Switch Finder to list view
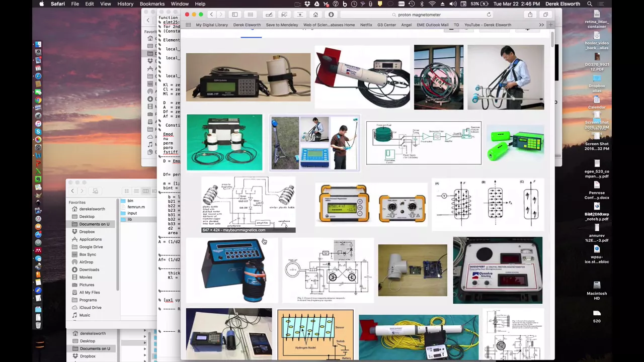 click(136, 191)
